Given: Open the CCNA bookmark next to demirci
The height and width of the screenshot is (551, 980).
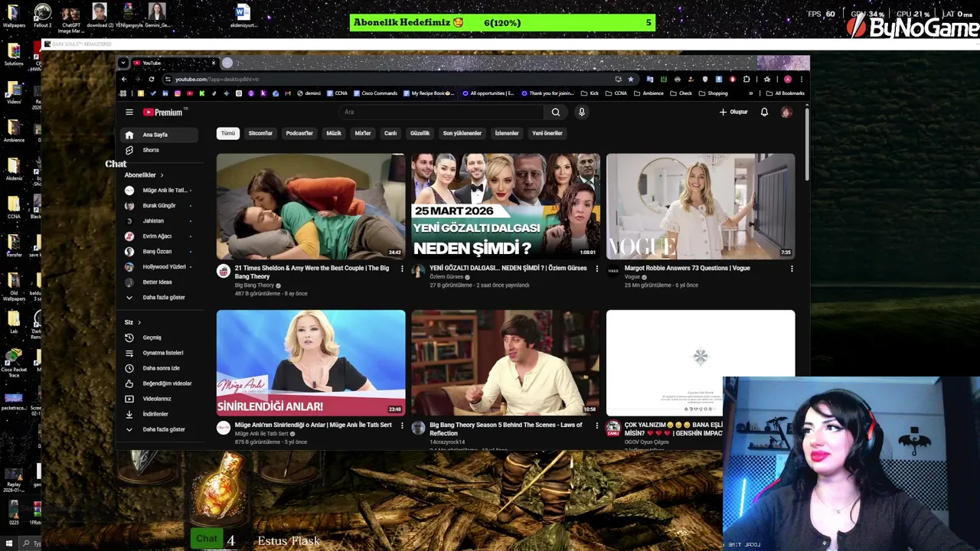Looking at the screenshot, I should coord(338,93).
